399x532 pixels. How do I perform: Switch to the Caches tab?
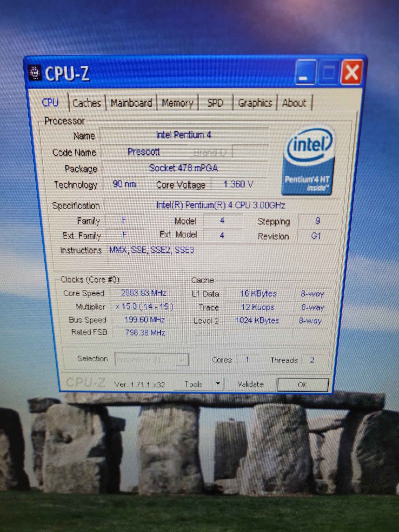coord(87,103)
